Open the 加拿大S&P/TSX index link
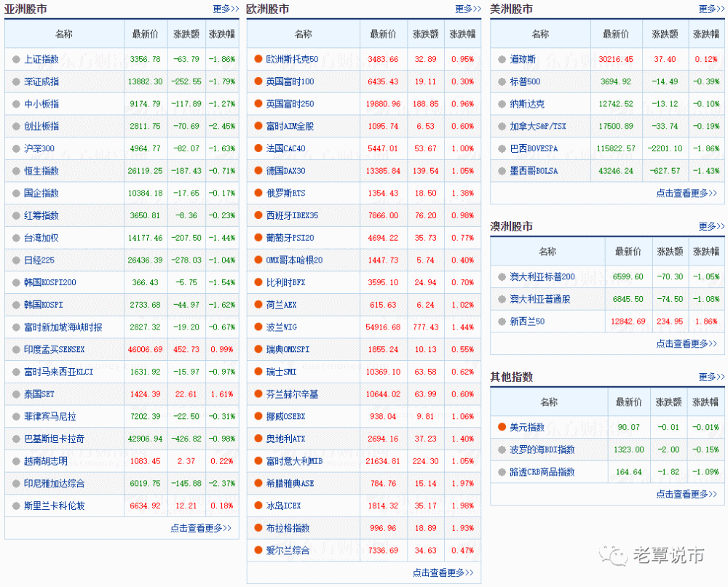 pyautogui.click(x=538, y=127)
